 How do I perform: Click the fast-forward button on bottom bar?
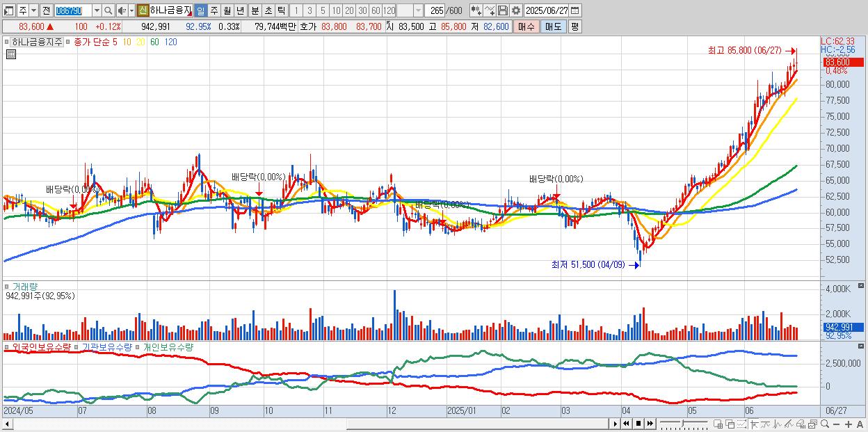(650, 424)
